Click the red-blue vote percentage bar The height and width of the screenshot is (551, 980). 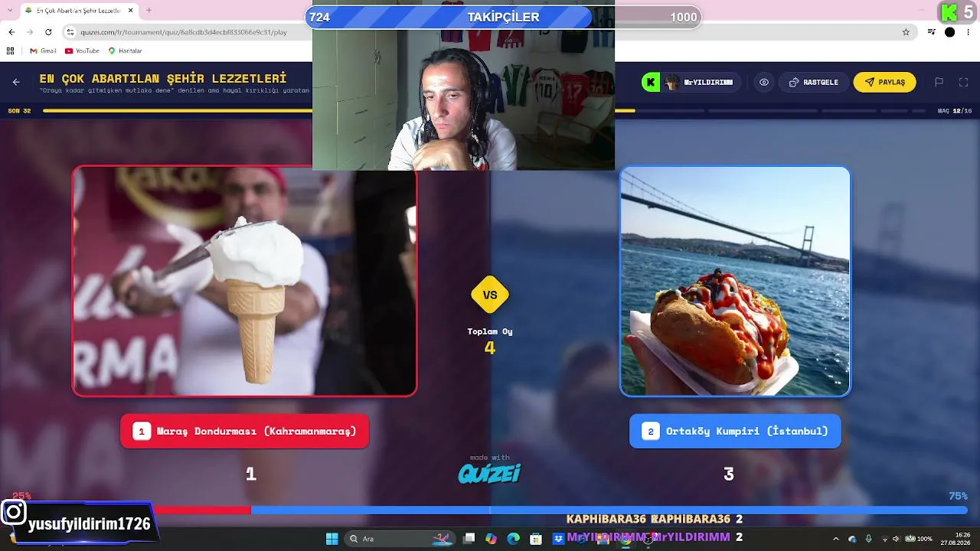coord(490,510)
